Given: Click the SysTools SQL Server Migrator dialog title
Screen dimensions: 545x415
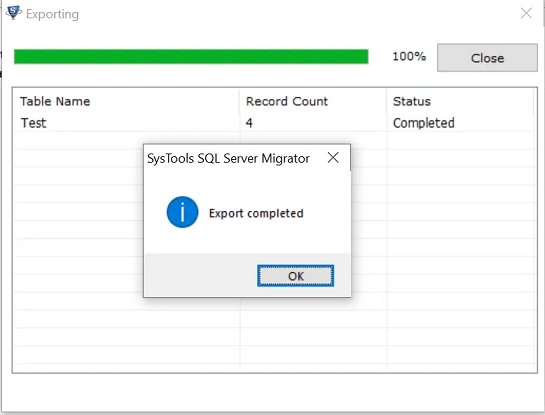Looking at the screenshot, I should [x=228, y=158].
